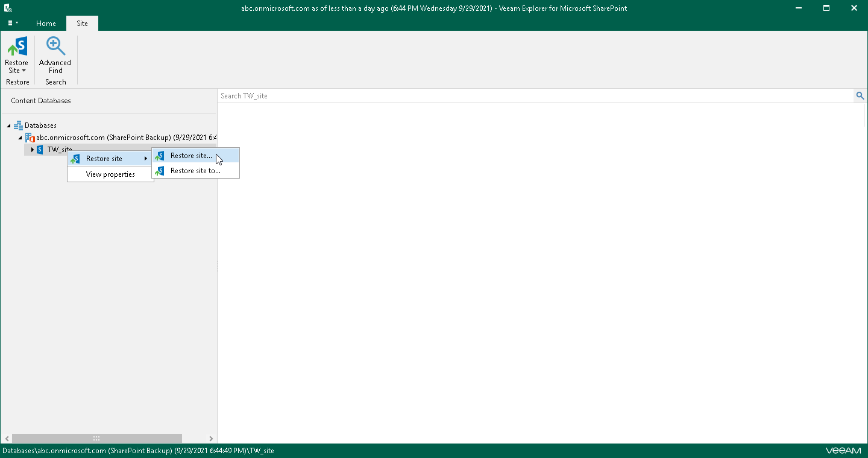Close the Veeam Explorer window
This screenshot has width=868, height=458.
point(854,8)
